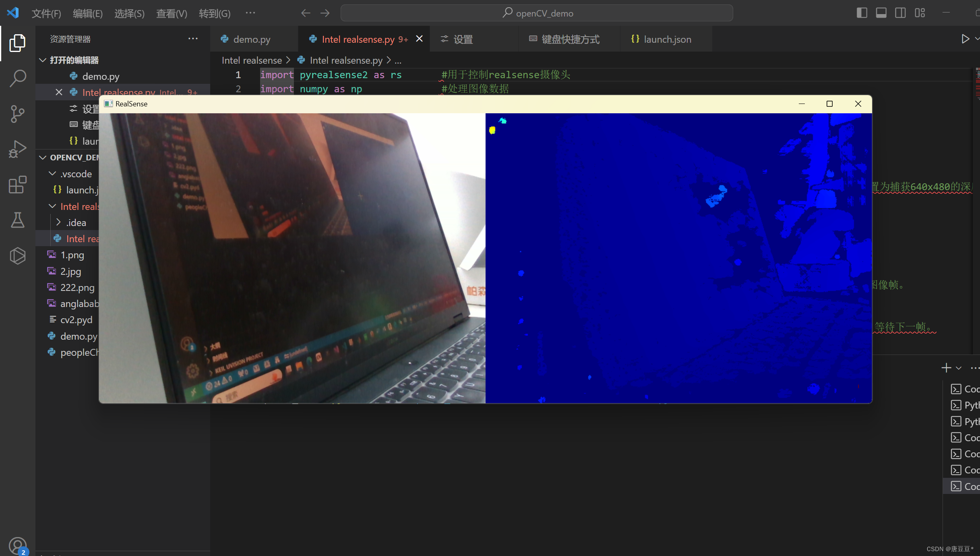This screenshot has height=556, width=980.
Task: Open the customize layout icon
Action: click(920, 13)
